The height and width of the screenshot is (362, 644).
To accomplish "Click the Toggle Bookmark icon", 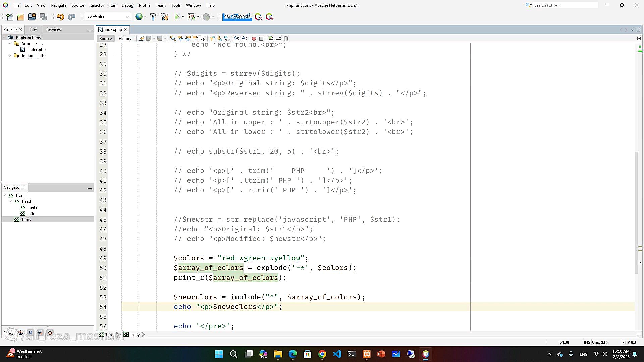I will tap(227, 39).
